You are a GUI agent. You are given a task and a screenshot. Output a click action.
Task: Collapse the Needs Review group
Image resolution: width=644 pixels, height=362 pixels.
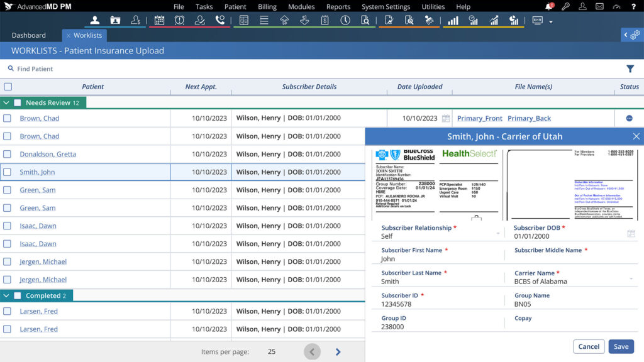click(6, 102)
